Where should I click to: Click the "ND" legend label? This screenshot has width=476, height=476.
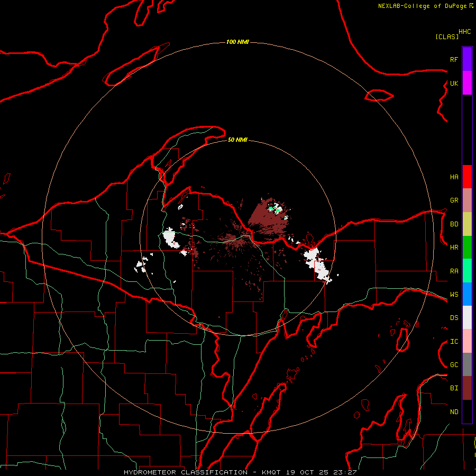point(454,412)
